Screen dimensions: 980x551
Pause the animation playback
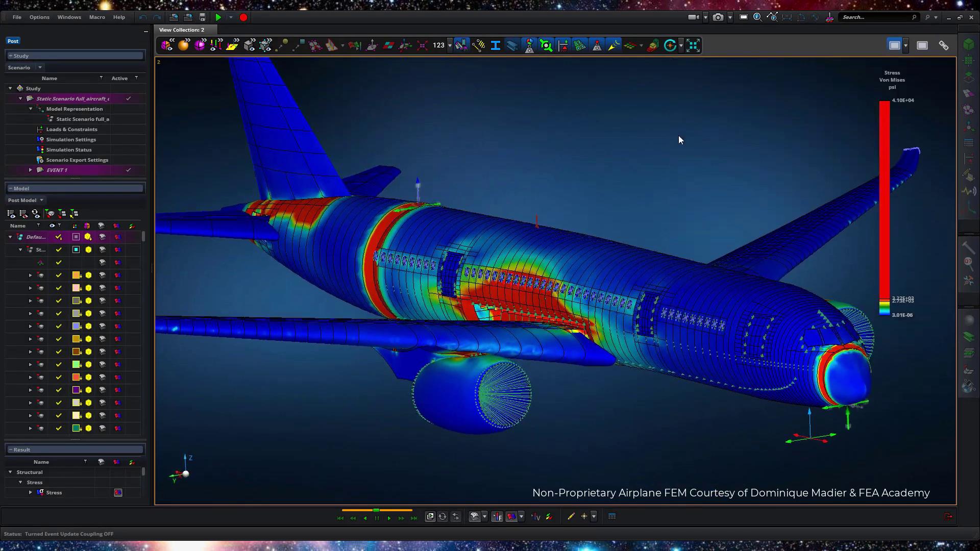tap(377, 518)
